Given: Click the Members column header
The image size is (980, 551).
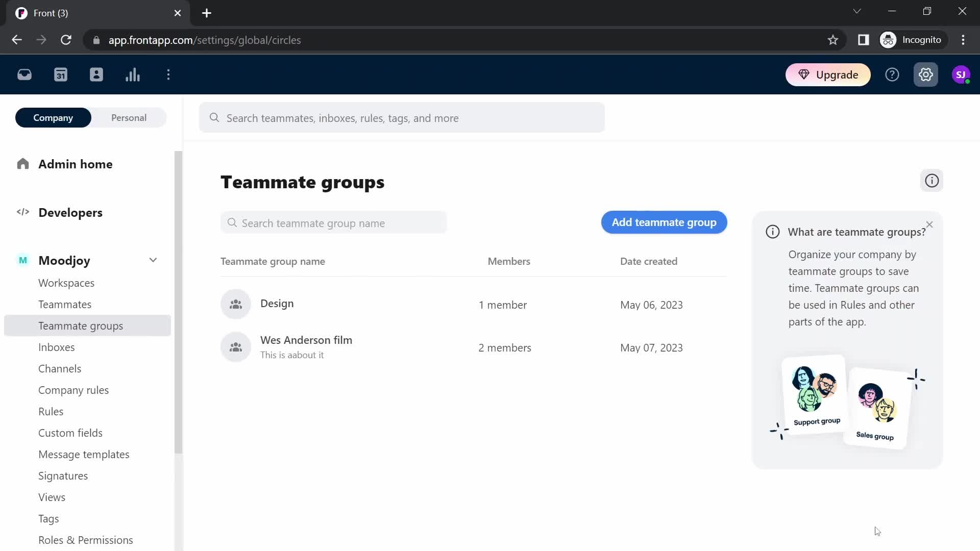Looking at the screenshot, I should pos(509,261).
